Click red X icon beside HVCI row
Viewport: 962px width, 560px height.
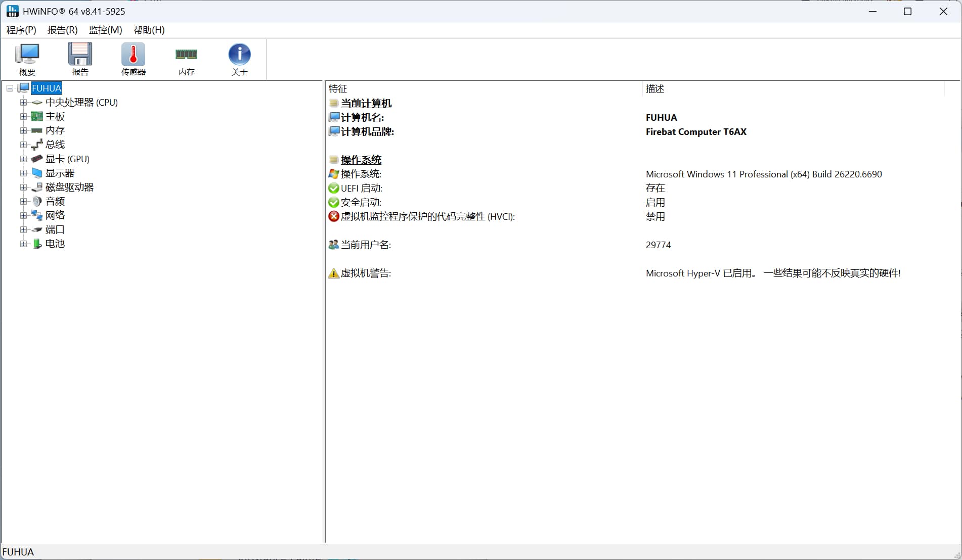tap(333, 216)
